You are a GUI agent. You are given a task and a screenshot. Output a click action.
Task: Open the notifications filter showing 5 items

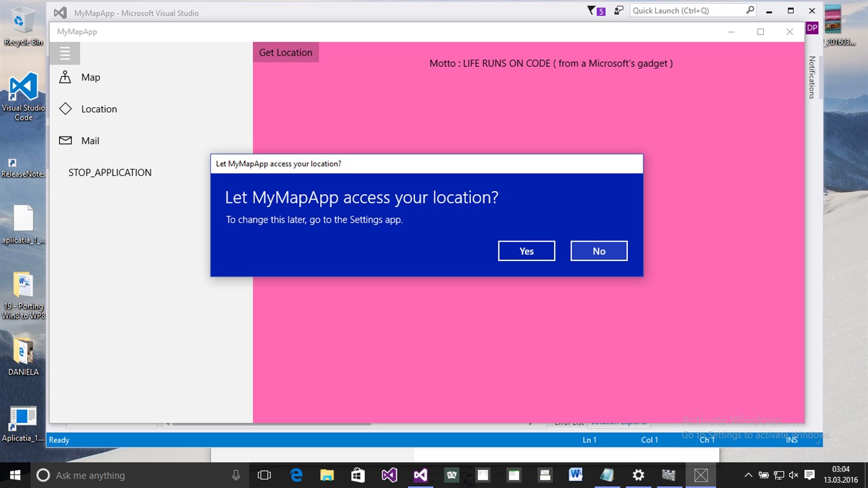point(594,11)
